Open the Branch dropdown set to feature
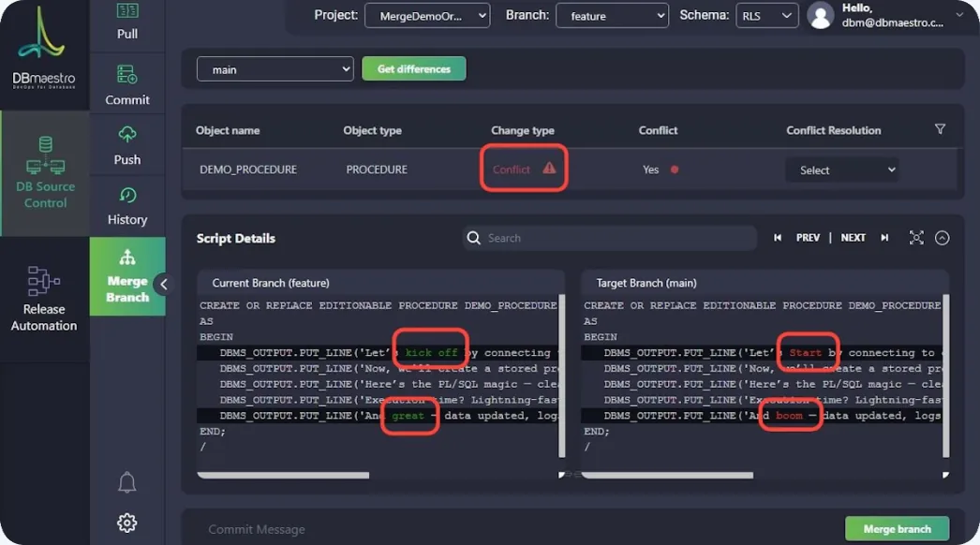This screenshot has height=545, width=980. click(x=612, y=16)
